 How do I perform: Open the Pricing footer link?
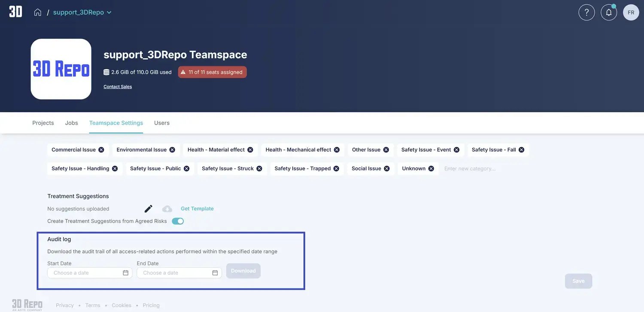point(151,306)
